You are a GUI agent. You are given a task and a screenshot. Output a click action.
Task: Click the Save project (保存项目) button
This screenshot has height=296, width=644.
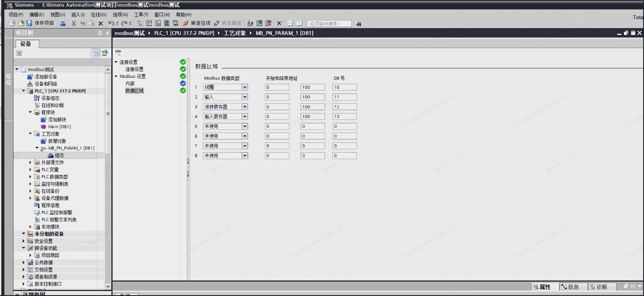point(40,23)
